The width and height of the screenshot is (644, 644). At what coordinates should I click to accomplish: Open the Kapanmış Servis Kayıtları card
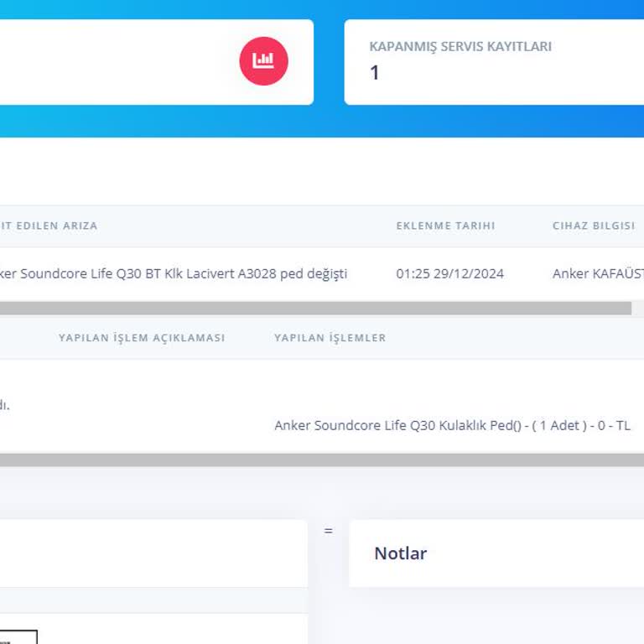[x=494, y=62]
